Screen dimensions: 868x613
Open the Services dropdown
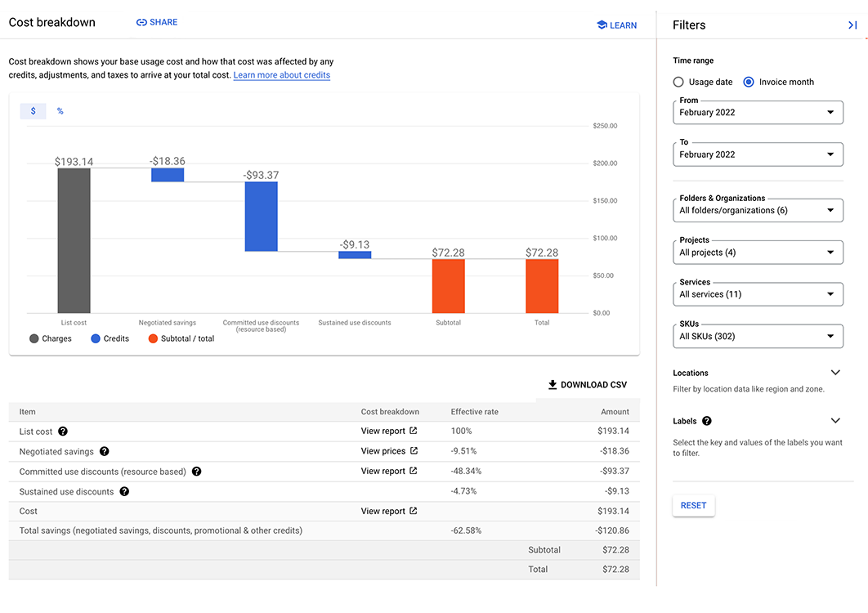click(758, 294)
